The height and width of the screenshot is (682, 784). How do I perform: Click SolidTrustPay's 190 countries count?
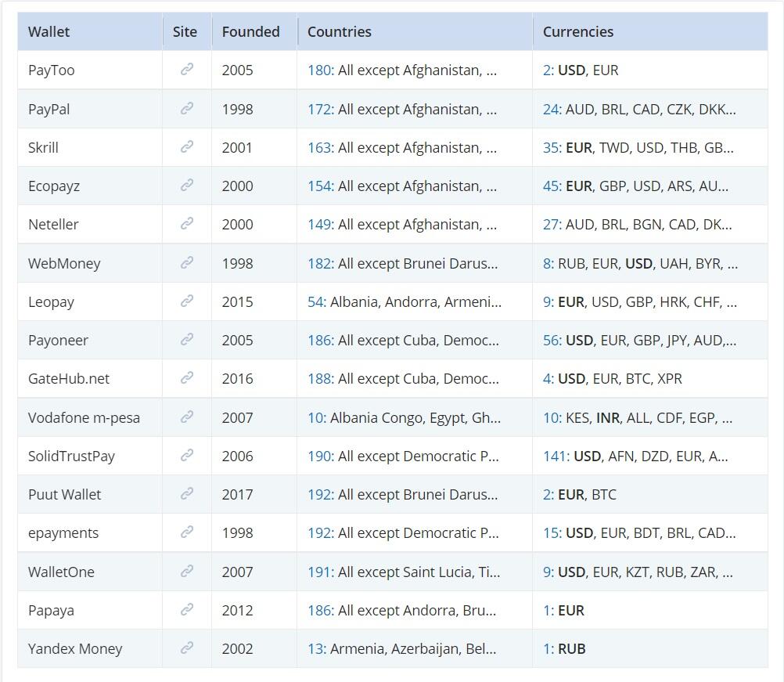(321, 456)
